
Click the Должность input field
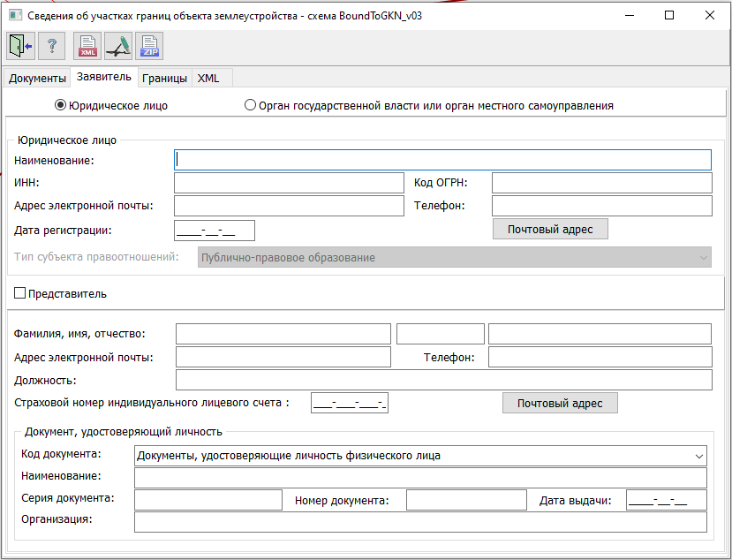click(443, 380)
